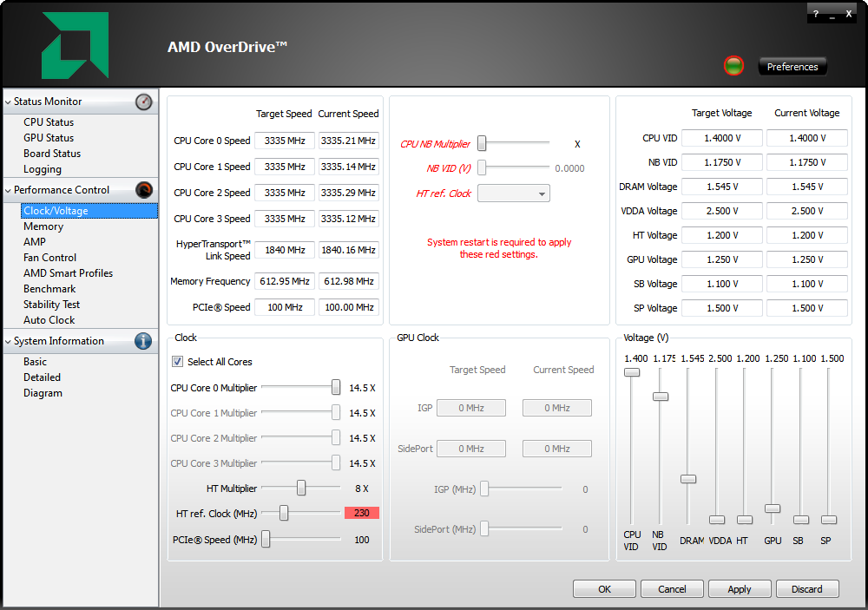Click CPU Core 0 current speed 3335.21 MHz
868x610 pixels.
click(x=349, y=141)
